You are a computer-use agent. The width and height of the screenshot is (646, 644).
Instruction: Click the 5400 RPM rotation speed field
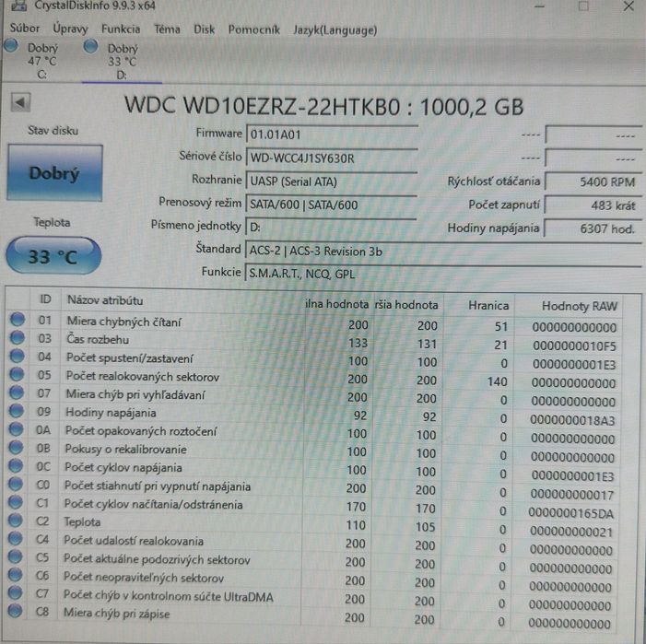click(593, 181)
